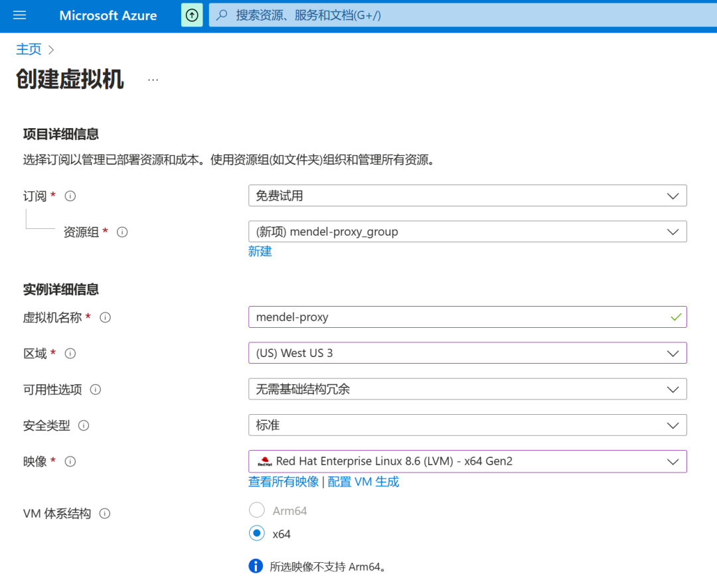Open the 映像 dropdown Red Hat Enterprise Linux
The image size is (717, 588).
point(467,461)
